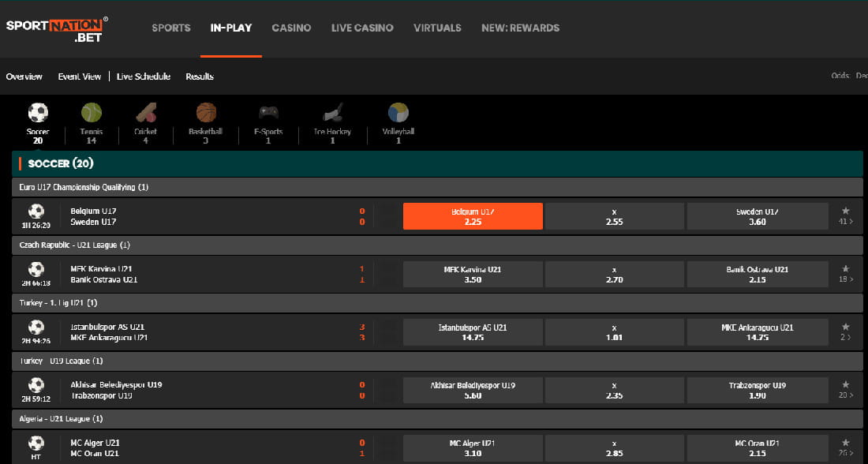Screen dimensions: 868x464
Task: Switch to Event View
Action: tap(80, 77)
